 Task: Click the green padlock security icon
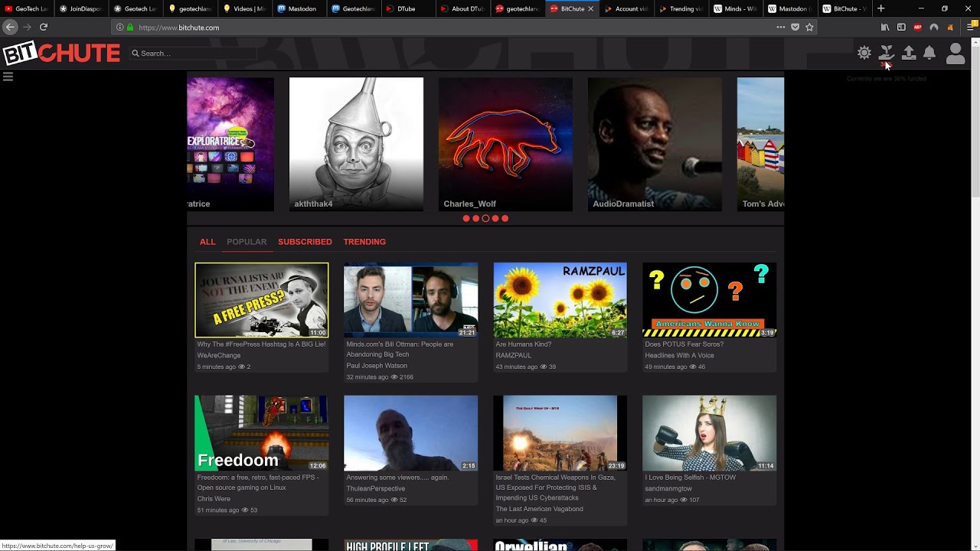[130, 28]
